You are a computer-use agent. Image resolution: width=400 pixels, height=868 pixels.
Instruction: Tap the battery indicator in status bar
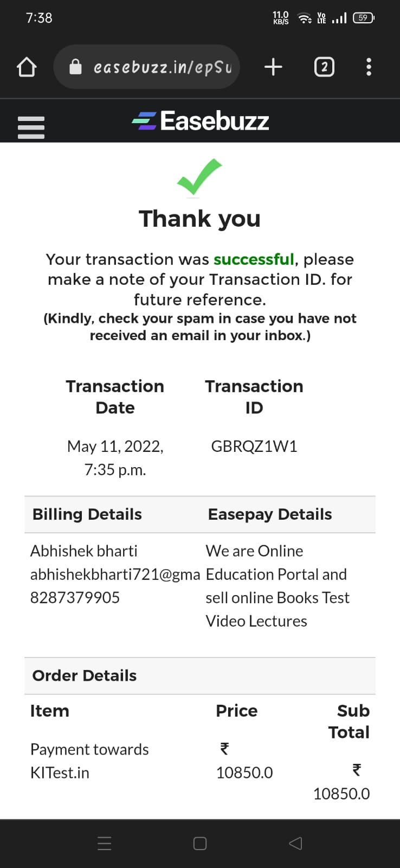(363, 18)
